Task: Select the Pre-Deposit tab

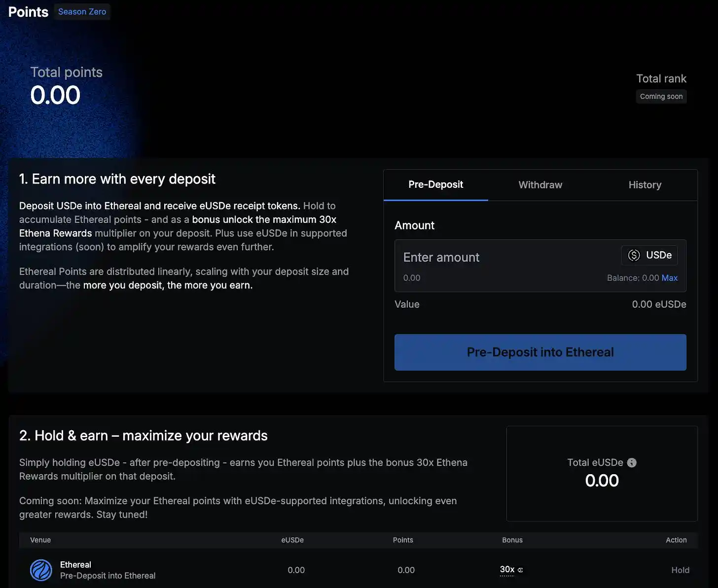Action: click(x=435, y=185)
